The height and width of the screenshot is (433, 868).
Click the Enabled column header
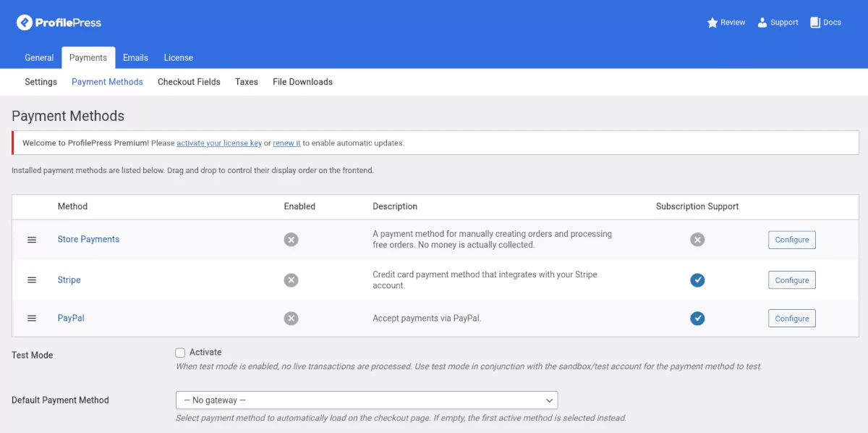click(299, 206)
